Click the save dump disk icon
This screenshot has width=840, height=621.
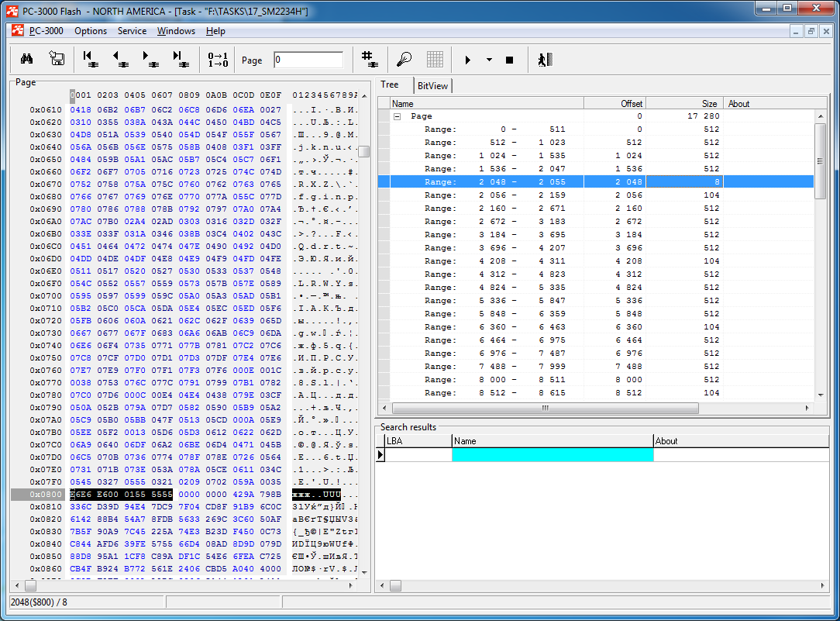click(x=57, y=60)
